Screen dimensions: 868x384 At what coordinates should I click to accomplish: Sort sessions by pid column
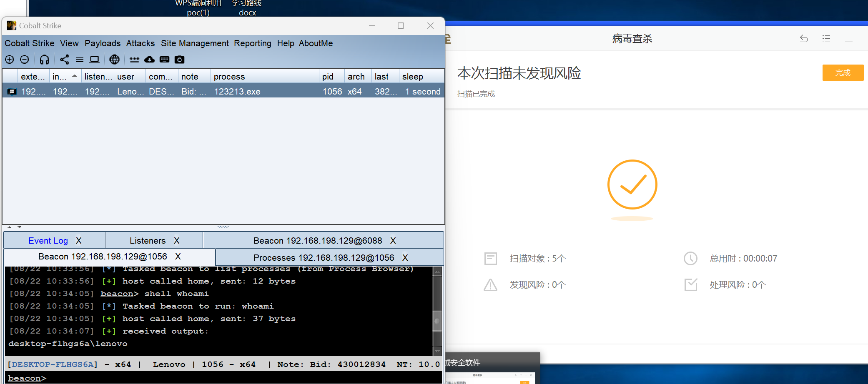(332, 77)
